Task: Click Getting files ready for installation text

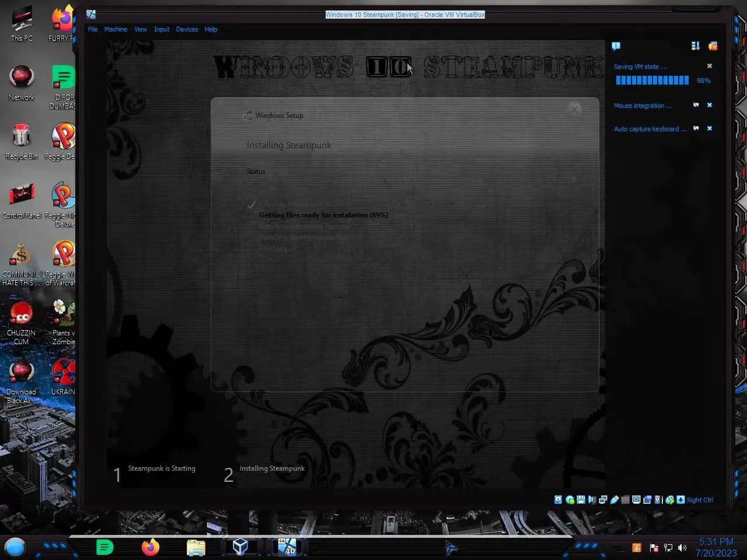Action: click(x=323, y=215)
